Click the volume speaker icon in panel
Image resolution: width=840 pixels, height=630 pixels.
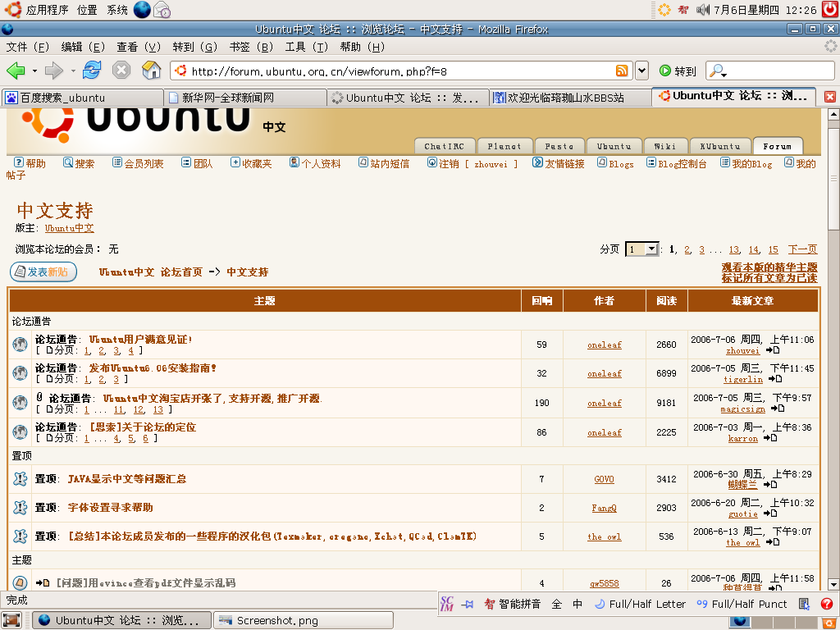click(703, 10)
